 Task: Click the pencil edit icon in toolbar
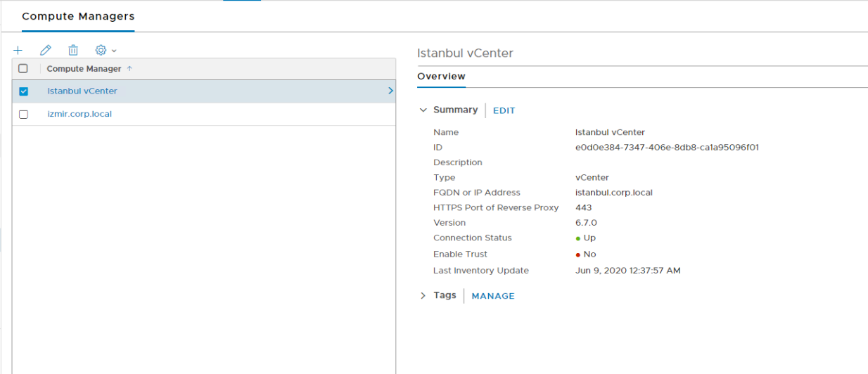coord(46,51)
